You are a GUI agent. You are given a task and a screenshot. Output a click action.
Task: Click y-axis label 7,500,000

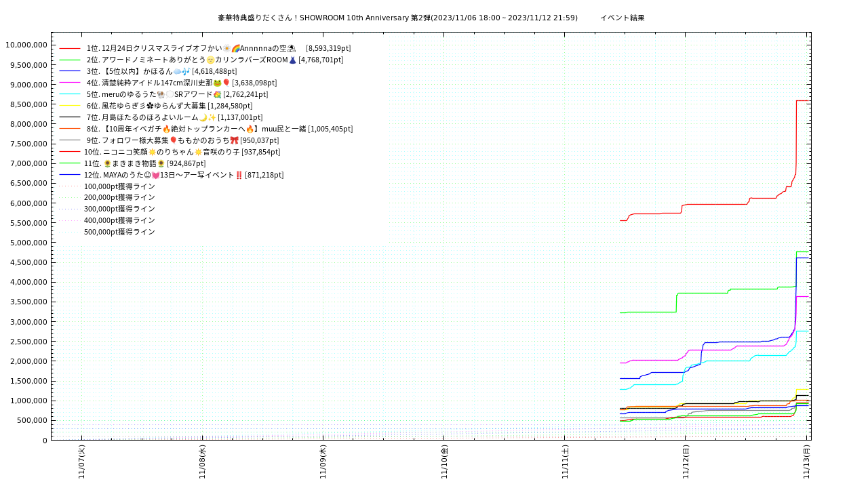[28, 144]
